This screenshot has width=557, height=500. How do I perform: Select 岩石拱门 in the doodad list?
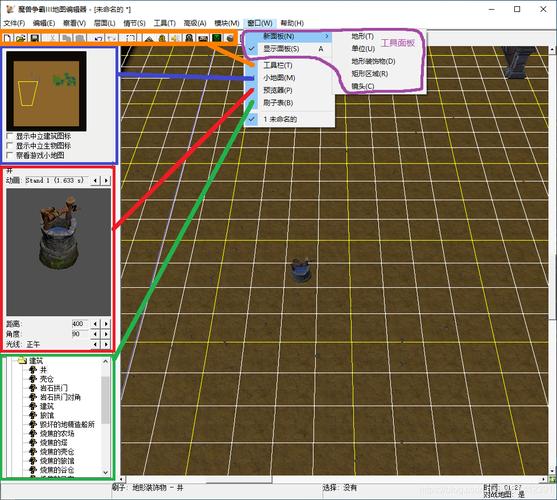click(53, 388)
